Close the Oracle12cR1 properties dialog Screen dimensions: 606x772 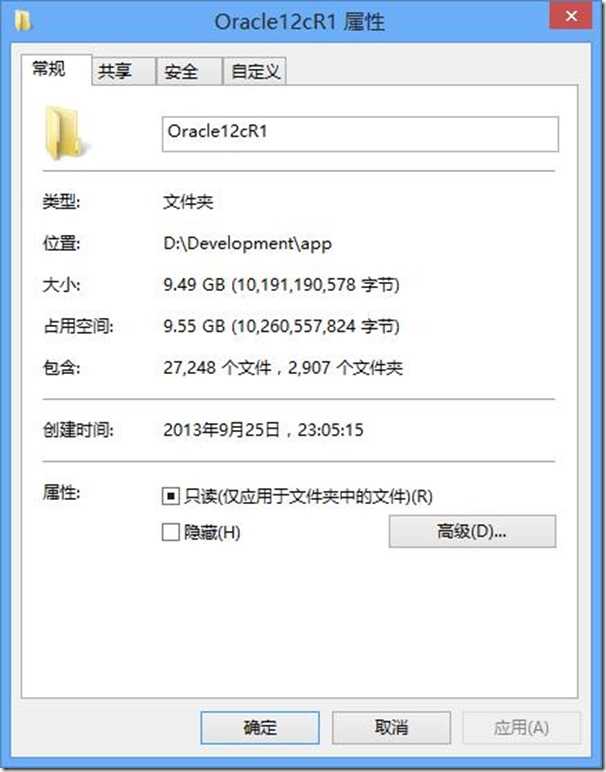(571, 16)
